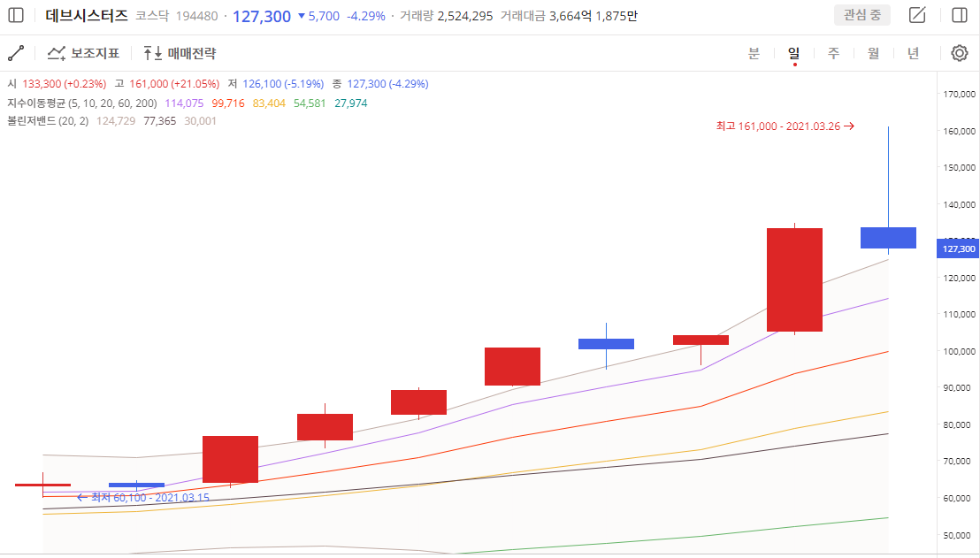980x558 pixels.
Task: Click the 최고 161,000 - 2021.03.26 annotation
Action: [x=785, y=126]
